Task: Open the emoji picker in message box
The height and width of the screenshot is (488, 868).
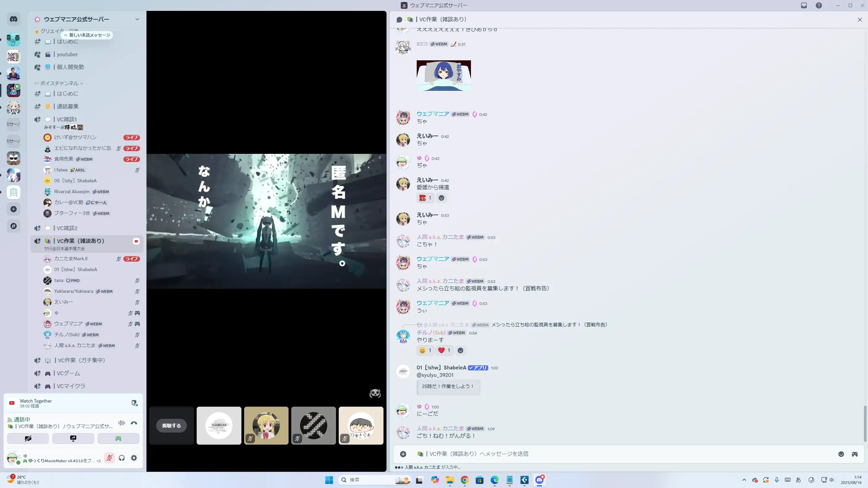Action: [841, 454]
